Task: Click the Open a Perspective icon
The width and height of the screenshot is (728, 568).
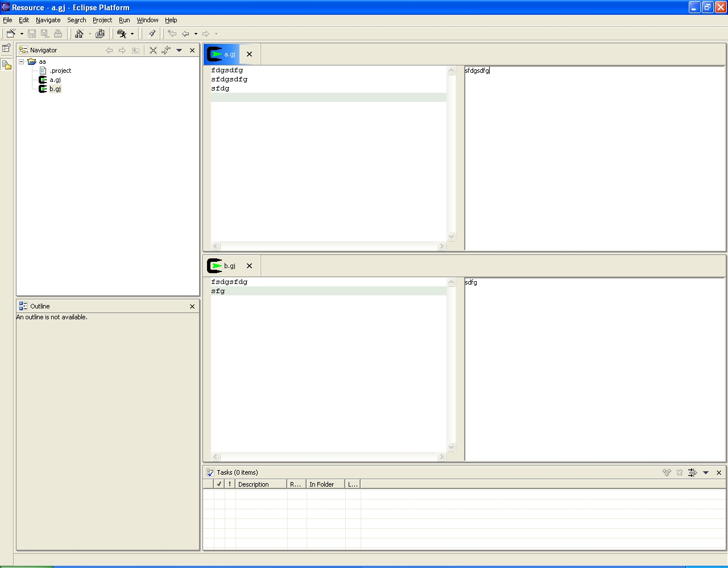Action: [x=6, y=48]
